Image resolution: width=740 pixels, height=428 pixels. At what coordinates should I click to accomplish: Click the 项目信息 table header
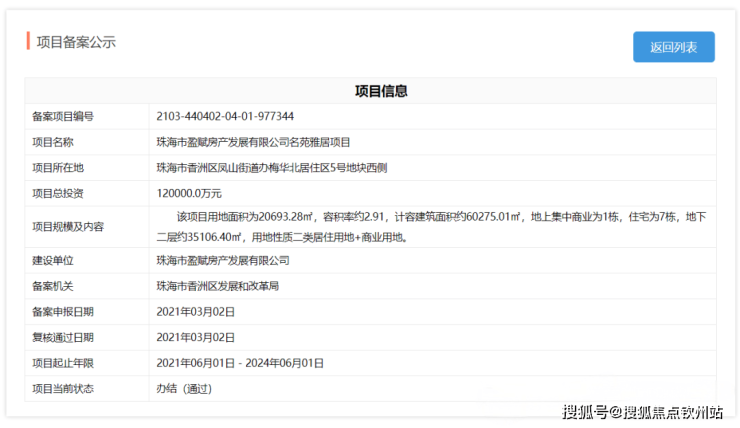(x=381, y=91)
